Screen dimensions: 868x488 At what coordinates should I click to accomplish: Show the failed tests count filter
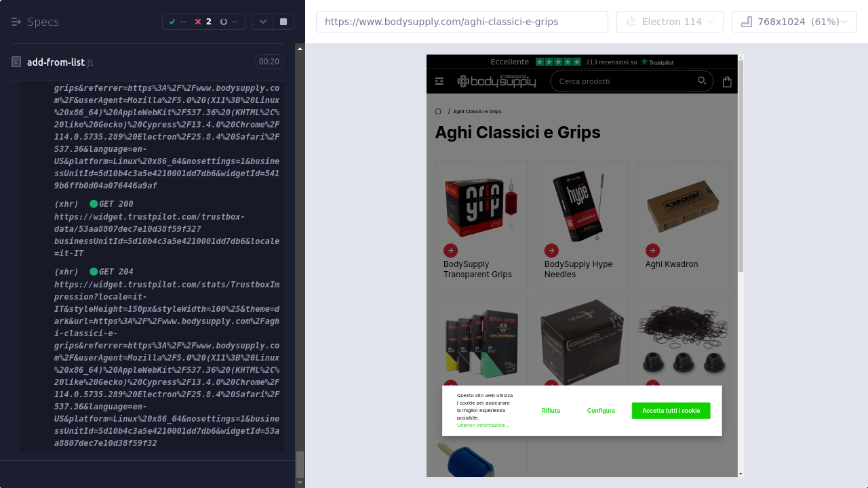tap(203, 22)
